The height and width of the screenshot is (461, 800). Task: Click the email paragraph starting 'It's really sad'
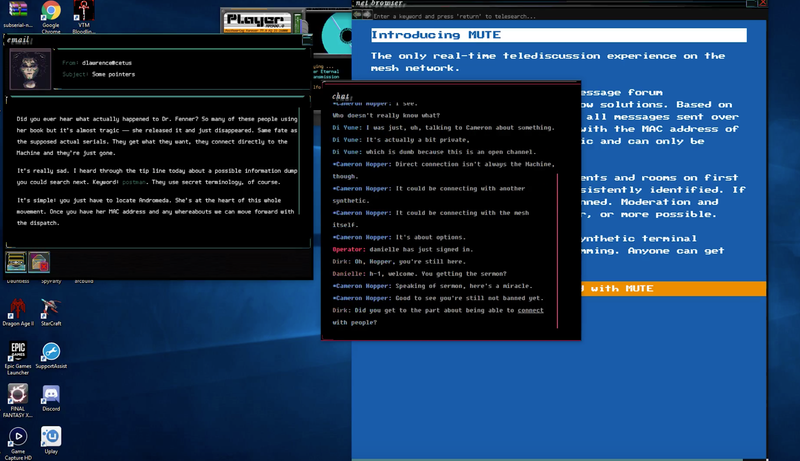click(x=157, y=176)
